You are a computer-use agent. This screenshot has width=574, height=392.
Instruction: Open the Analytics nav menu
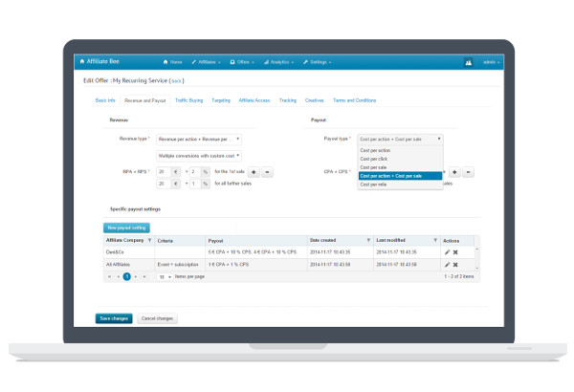click(x=279, y=62)
